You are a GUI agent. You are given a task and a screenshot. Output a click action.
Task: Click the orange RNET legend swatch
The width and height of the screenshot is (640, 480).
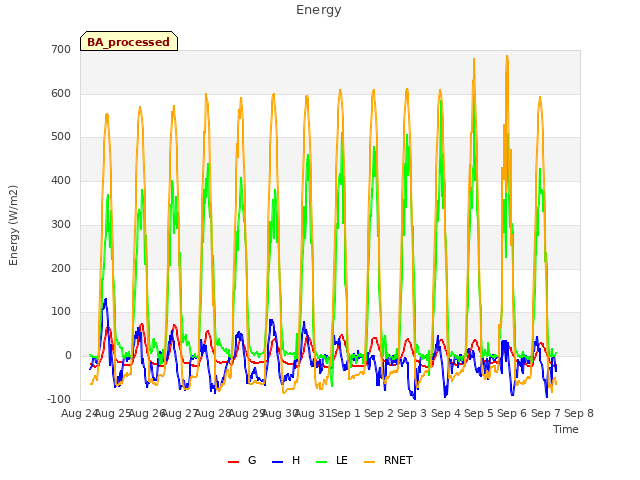[x=369, y=462]
